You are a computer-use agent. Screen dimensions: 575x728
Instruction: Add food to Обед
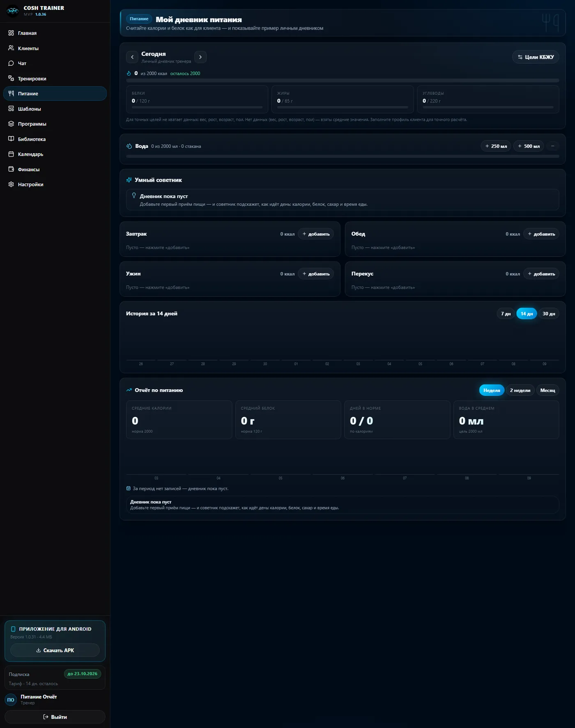541,234
